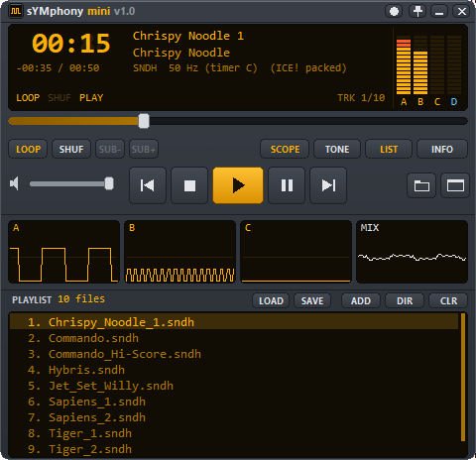Image resolution: width=476 pixels, height=460 pixels.
Task: Click the TRK 1/10 track counter
Action: (361, 98)
